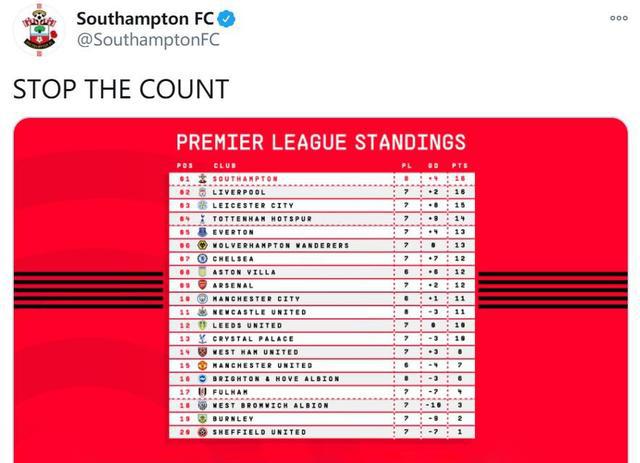The image size is (640, 463).
Task: Click the Chelsea crest icon
Action: (203, 258)
